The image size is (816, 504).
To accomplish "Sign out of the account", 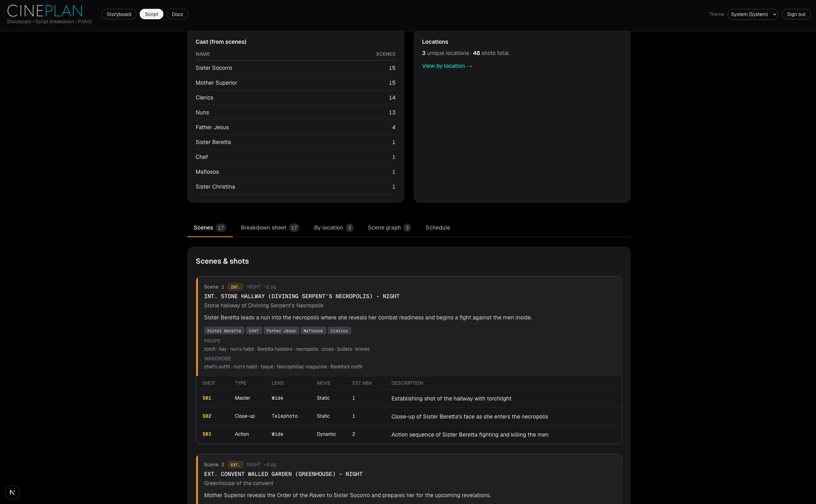I will (x=796, y=14).
